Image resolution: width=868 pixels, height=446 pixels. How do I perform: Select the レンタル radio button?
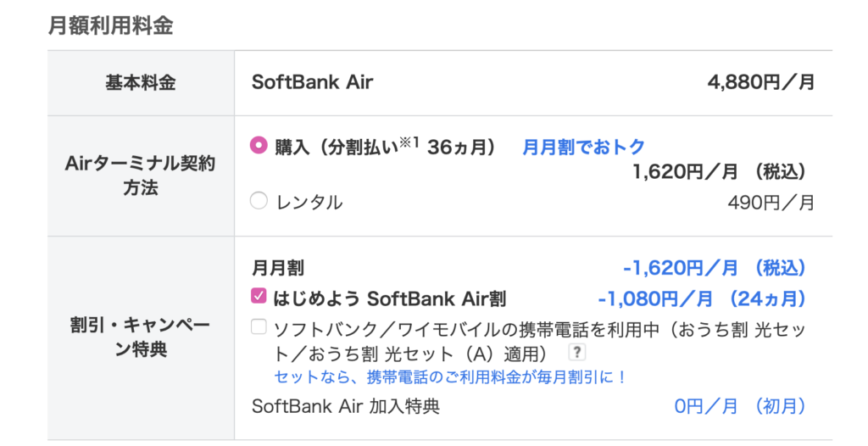point(259,201)
